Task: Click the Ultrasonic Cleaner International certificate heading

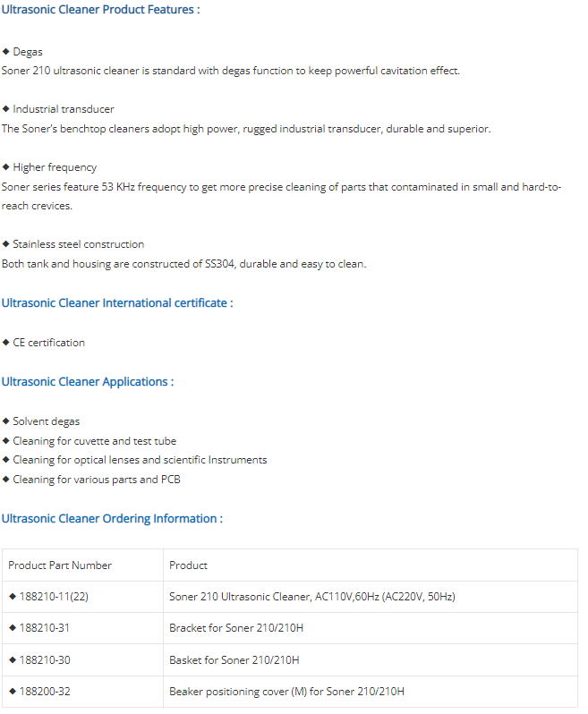Action: click(x=117, y=303)
